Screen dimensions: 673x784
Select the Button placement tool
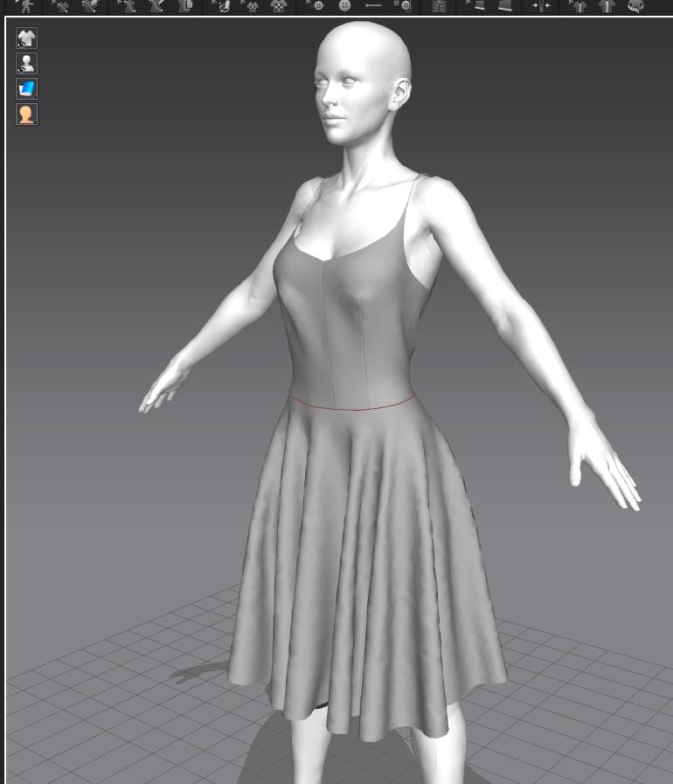click(x=344, y=5)
